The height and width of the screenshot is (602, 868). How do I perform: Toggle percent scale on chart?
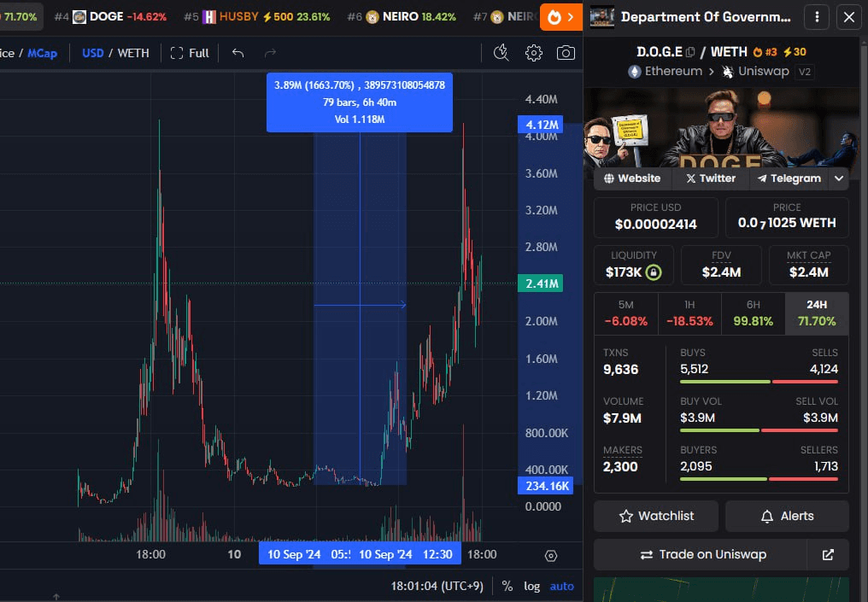[x=507, y=586]
